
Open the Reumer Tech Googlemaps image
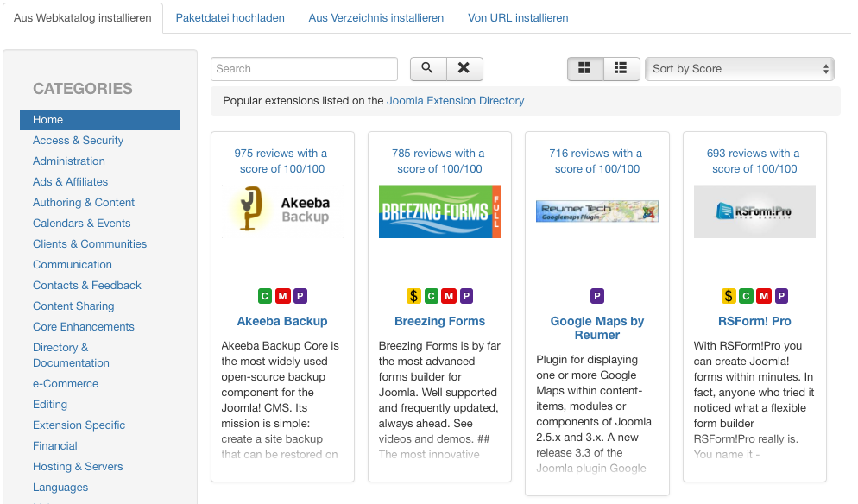[x=597, y=211]
